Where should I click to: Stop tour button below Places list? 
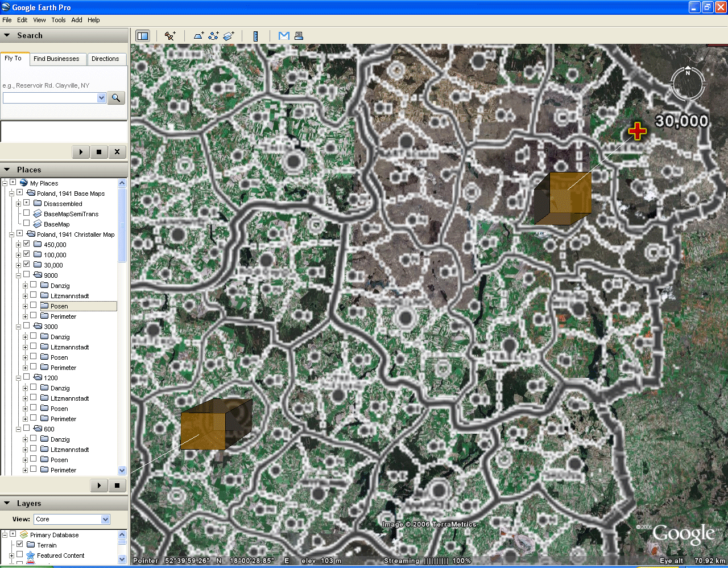[117, 485]
